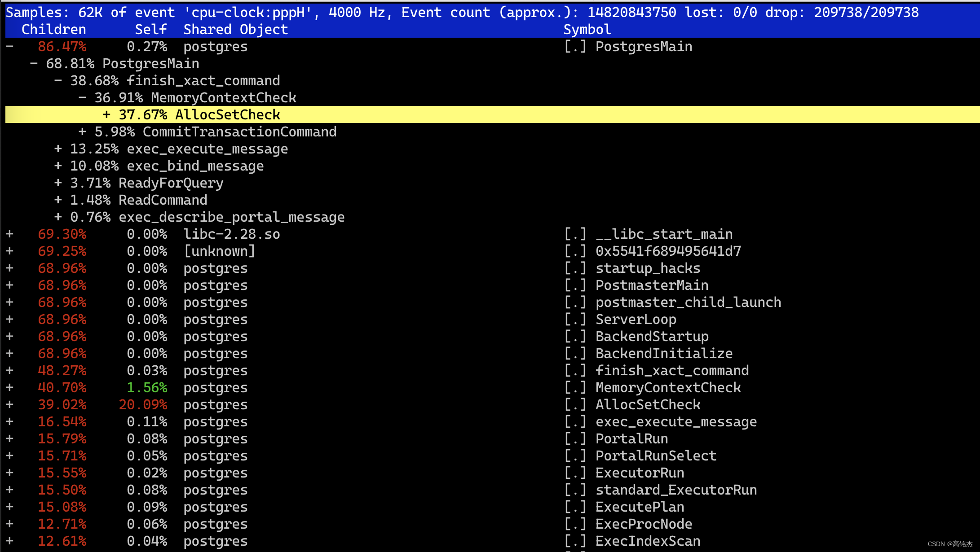Expand the __libc_start_main 69.30% row
The width and height of the screenshot is (980, 552).
(9, 234)
